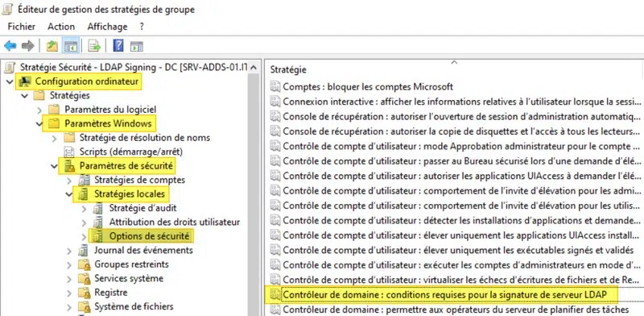644x316 pixels.
Task: Click the Journal des événements icon
Action: [x=84, y=250]
